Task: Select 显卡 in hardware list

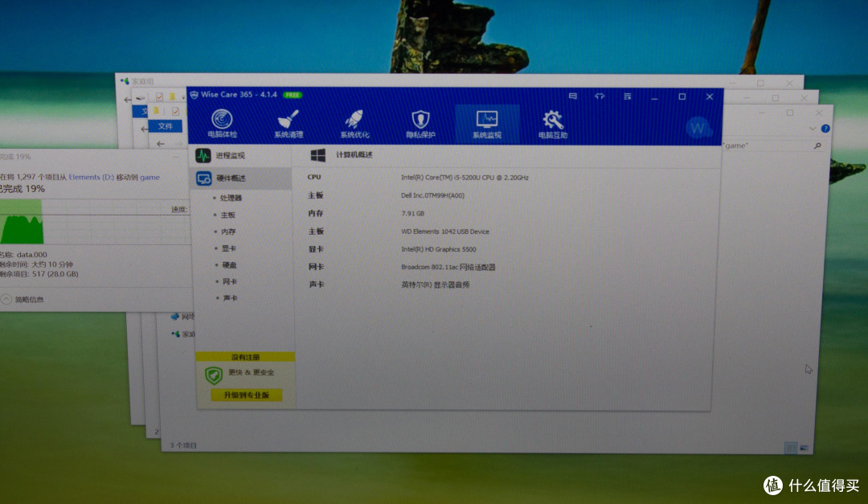Action: (229, 248)
